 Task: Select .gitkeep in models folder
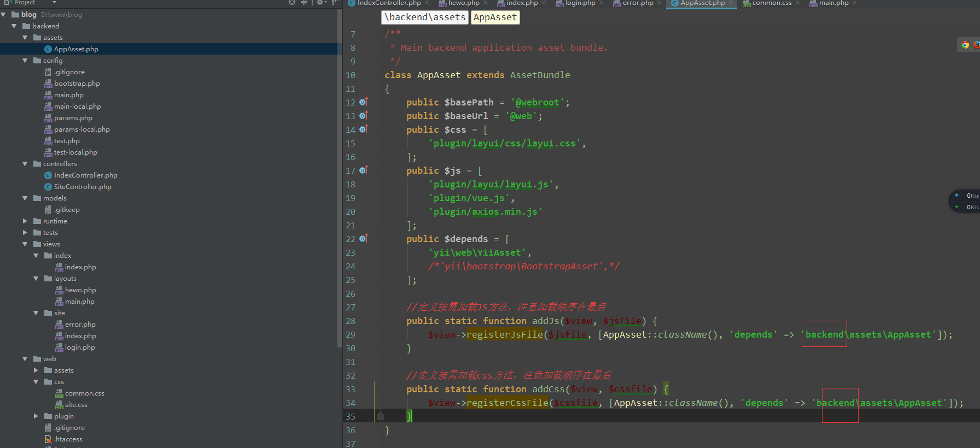coord(67,210)
